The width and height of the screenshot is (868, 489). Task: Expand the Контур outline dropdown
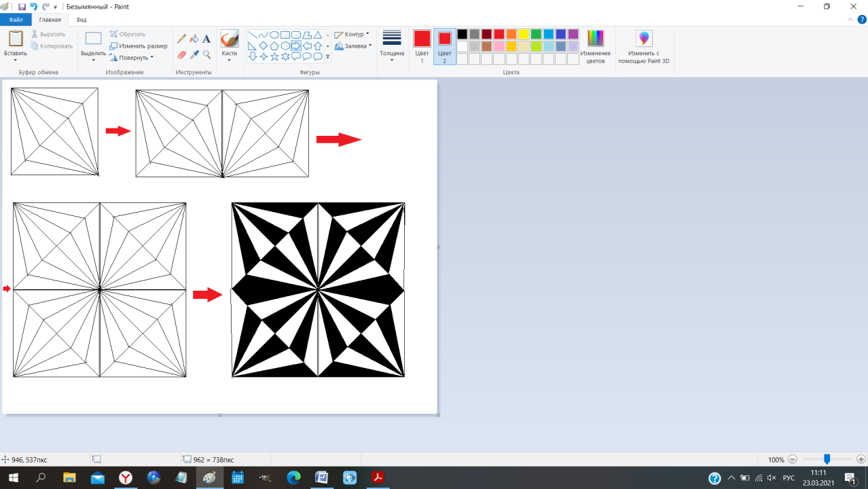click(x=352, y=34)
